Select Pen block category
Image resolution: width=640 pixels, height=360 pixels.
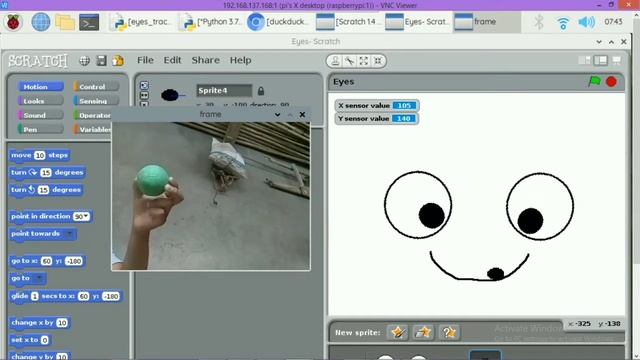(x=40, y=129)
